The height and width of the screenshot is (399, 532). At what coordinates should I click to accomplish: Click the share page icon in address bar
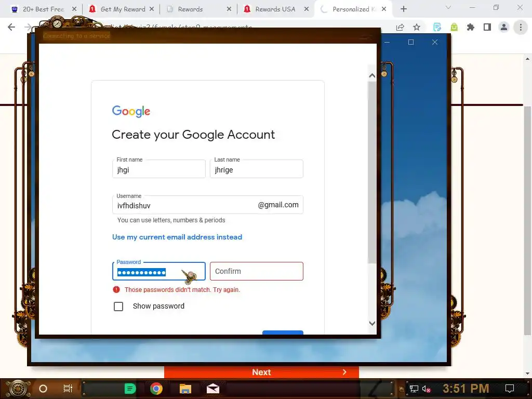(x=400, y=28)
